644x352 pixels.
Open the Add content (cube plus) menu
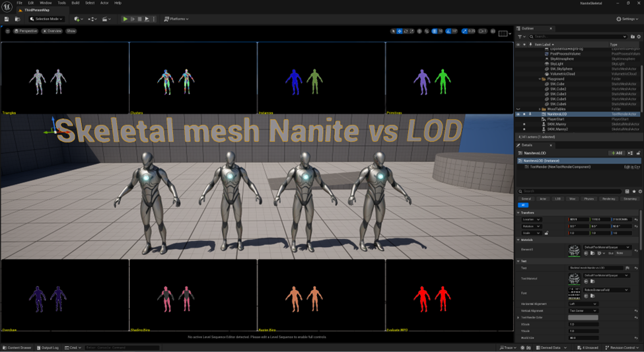pyautogui.click(x=78, y=19)
